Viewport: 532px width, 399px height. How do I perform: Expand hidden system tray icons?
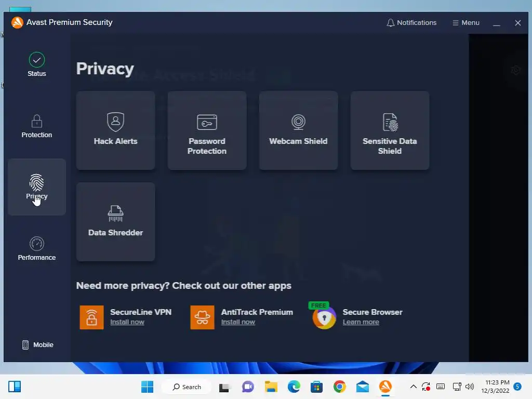pyautogui.click(x=413, y=387)
